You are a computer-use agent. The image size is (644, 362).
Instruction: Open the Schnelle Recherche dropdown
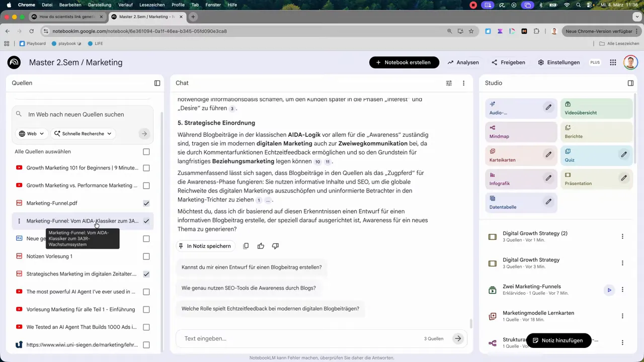83,133
